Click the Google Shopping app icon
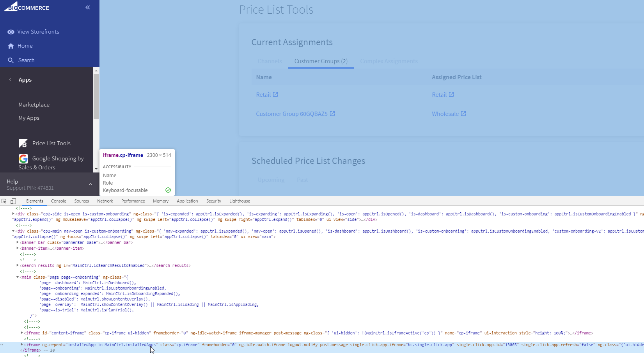The height and width of the screenshot is (359, 644). click(x=23, y=159)
